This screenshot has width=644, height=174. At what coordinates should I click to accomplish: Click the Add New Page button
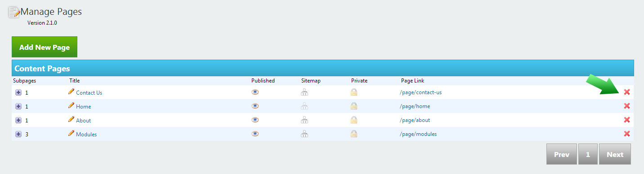pos(45,47)
